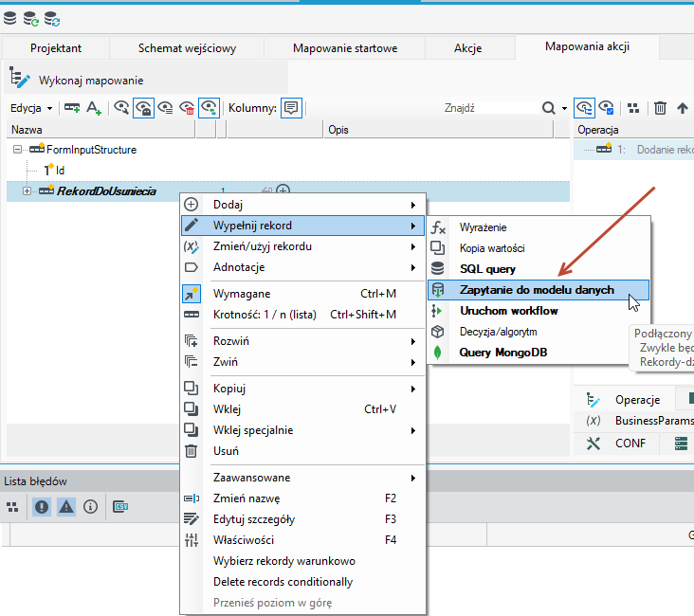
Task: Click trash delete icon in right toolbar
Action: [x=660, y=107]
